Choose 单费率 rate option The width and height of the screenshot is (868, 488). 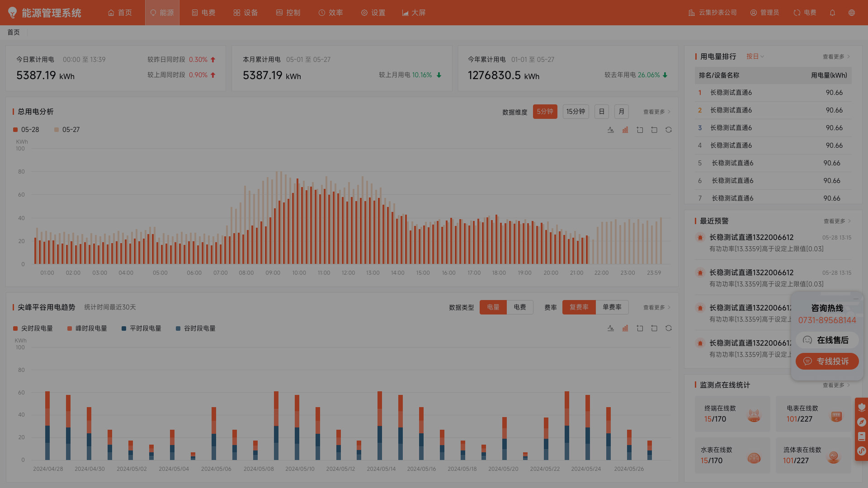pos(612,307)
